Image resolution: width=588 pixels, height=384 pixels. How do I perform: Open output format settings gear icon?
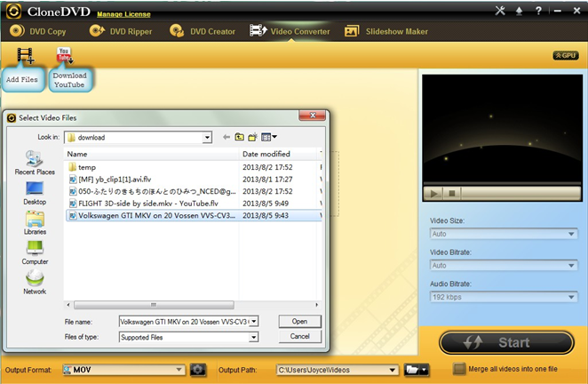click(x=197, y=370)
